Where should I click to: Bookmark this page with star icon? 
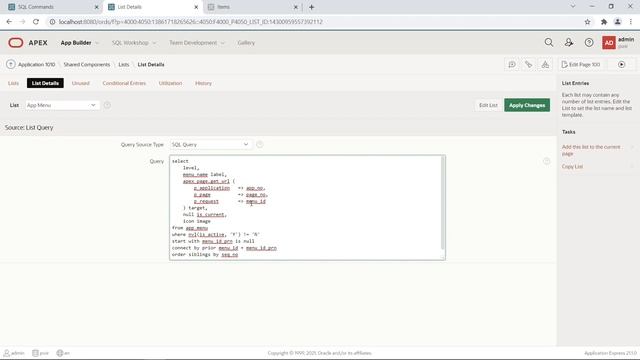pyautogui.click(x=587, y=22)
